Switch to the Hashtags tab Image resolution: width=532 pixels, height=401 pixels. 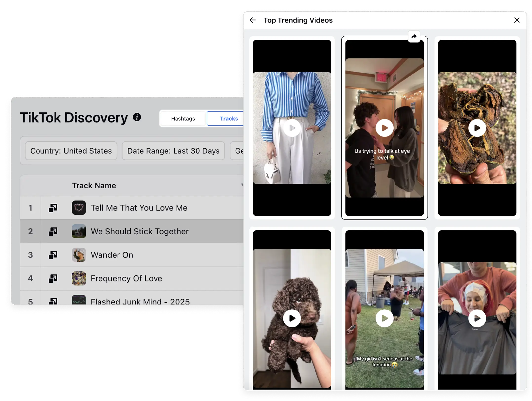click(x=183, y=119)
